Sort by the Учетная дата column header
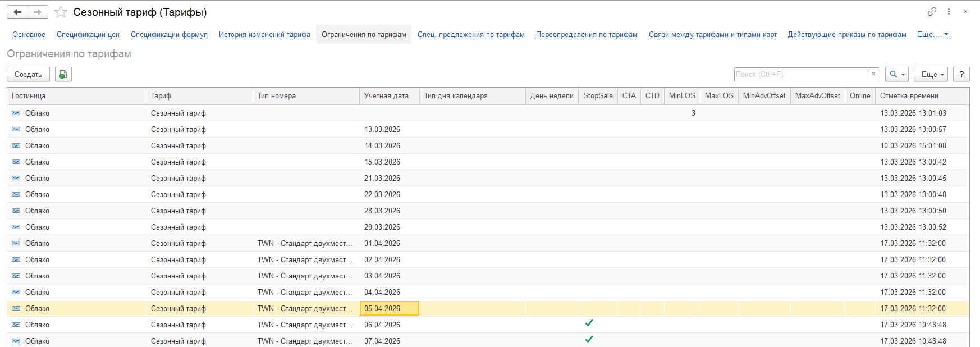 pos(389,96)
